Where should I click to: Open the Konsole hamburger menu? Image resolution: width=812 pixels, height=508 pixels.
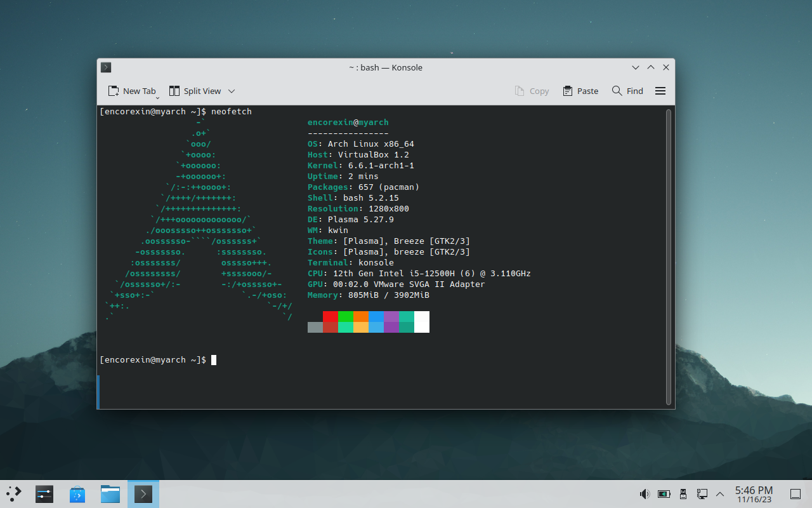pos(660,91)
